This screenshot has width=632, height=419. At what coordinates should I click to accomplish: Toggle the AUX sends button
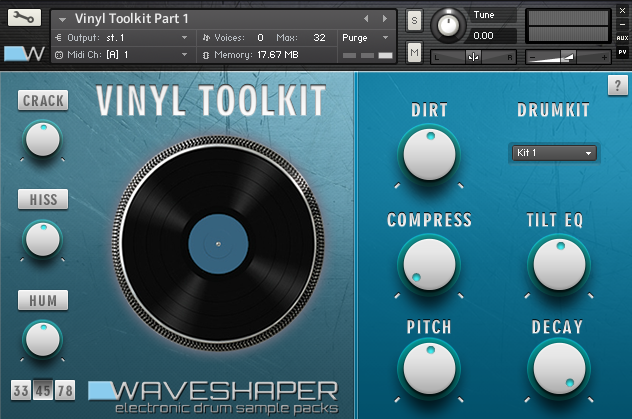[x=622, y=38]
